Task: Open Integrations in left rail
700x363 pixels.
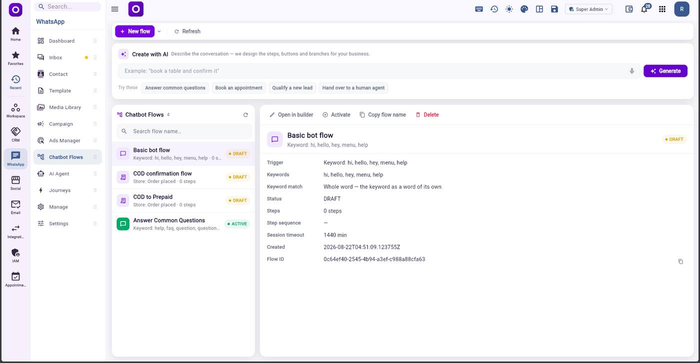Action: click(x=15, y=231)
